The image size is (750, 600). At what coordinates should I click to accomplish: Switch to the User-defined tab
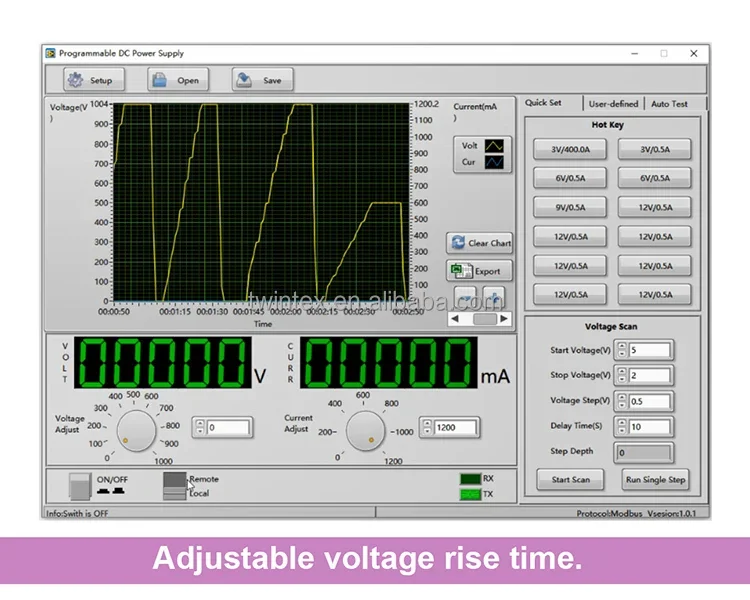(613, 104)
